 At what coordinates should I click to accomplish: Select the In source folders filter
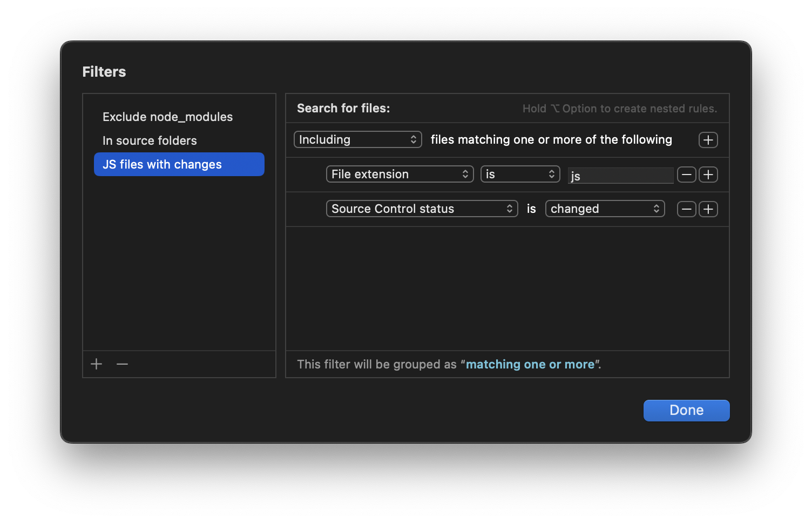(179, 140)
